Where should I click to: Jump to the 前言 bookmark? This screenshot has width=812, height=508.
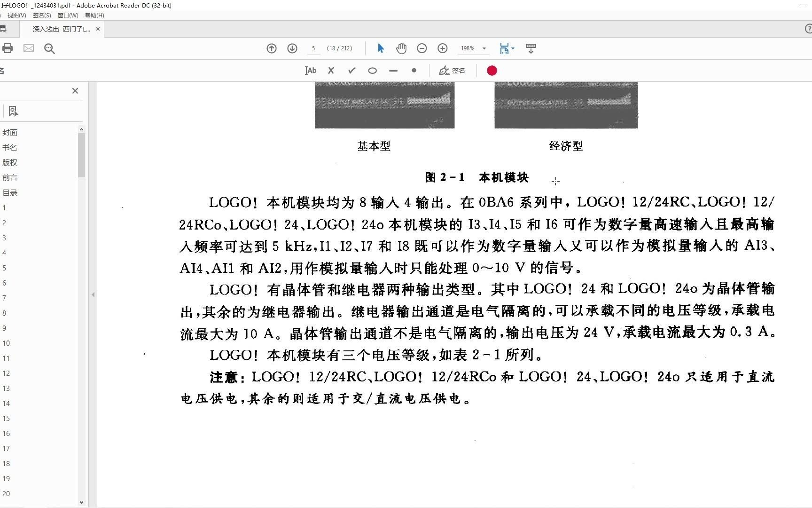coord(10,177)
